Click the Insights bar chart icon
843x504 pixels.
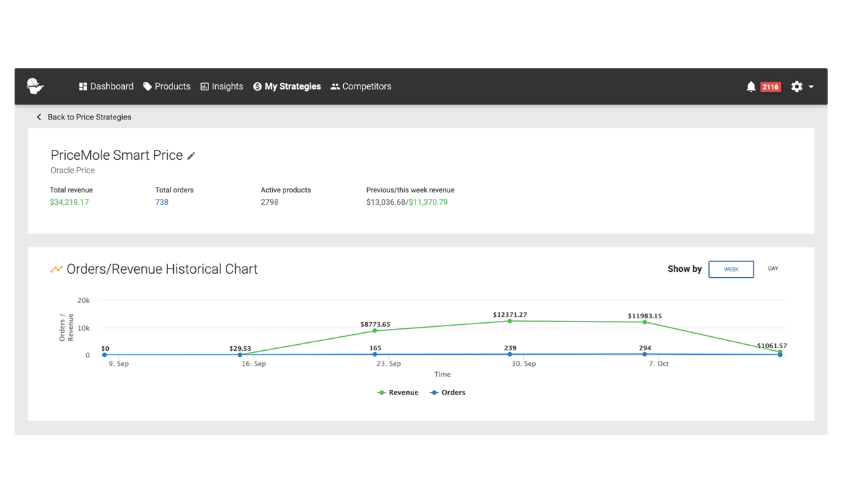pyautogui.click(x=204, y=87)
